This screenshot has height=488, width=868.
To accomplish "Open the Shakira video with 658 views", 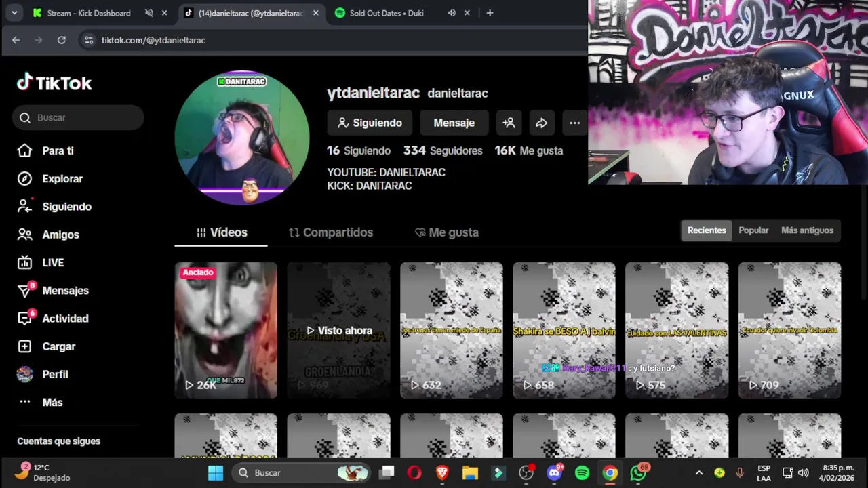I will coord(564,330).
